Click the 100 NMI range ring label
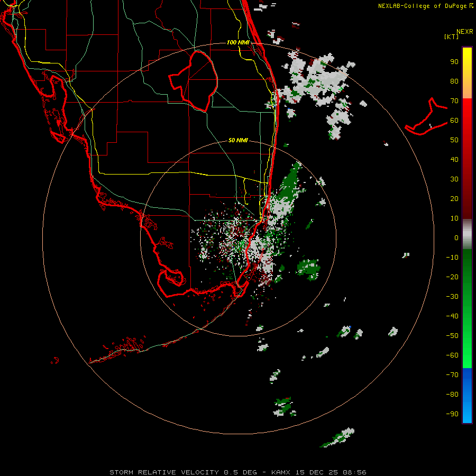Viewport: 476px width, 476px height. tap(238, 42)
